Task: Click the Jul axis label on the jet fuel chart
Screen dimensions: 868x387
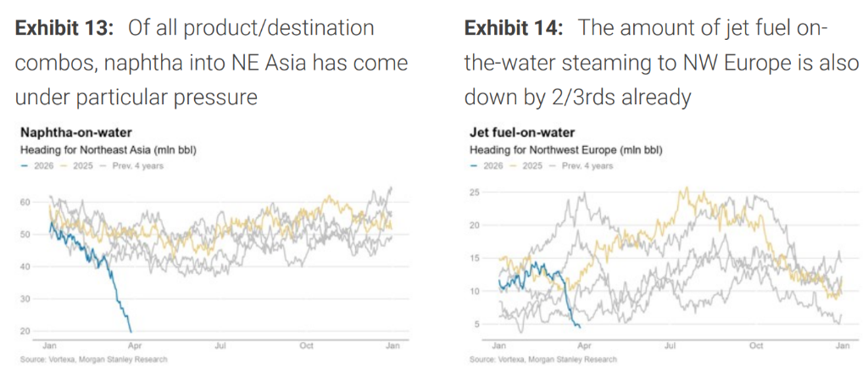Action: tap(670, 346)
